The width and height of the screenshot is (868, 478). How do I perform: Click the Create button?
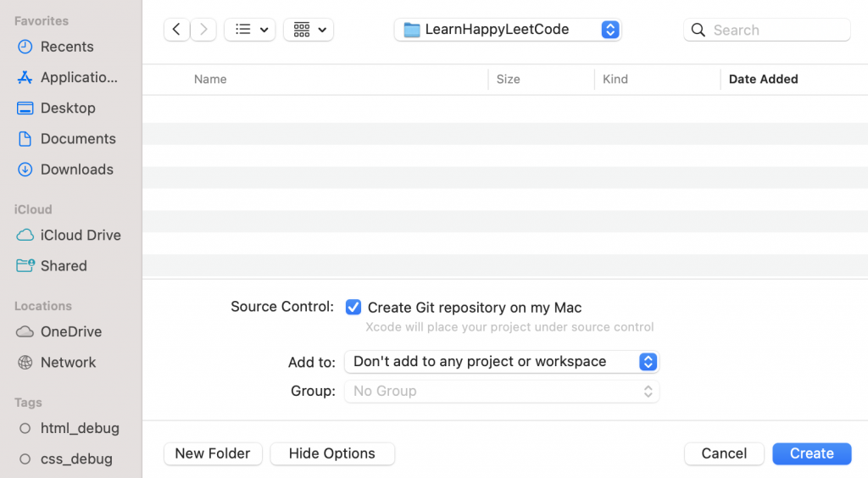pos(811,453)
